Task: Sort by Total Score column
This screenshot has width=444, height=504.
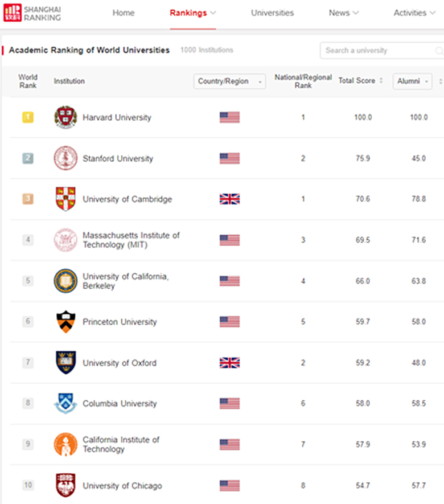Action: [x=360, y=81]
